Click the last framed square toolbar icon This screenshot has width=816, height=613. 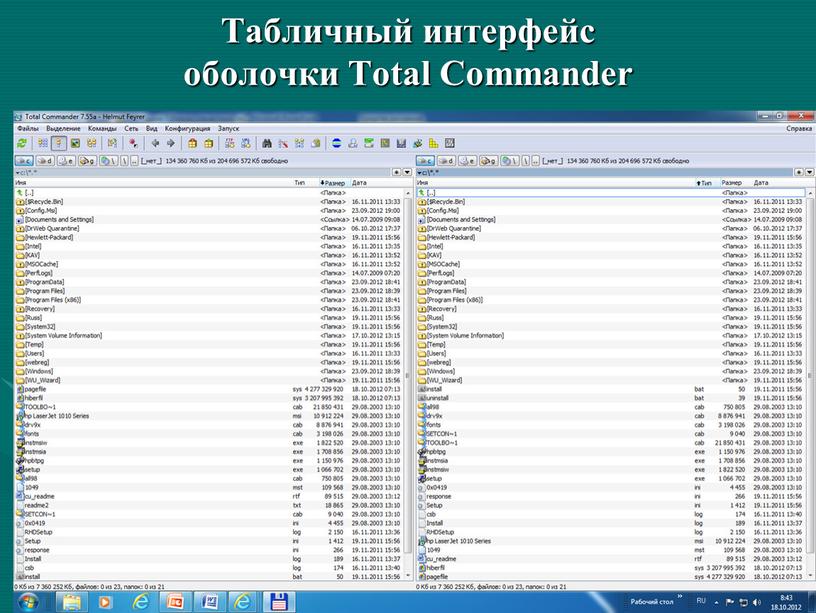coord(450,143)
